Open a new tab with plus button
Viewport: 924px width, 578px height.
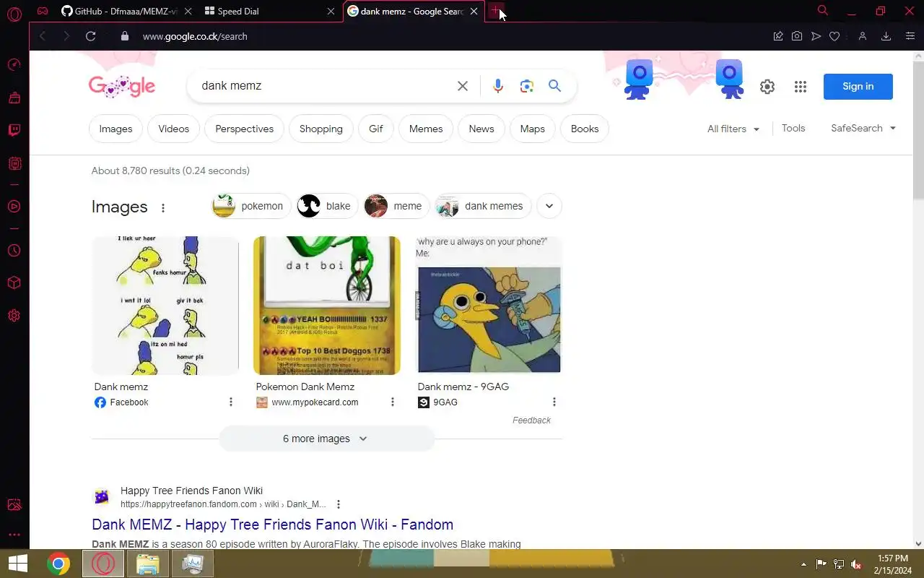pyautogui.click(x=495, y=11)
